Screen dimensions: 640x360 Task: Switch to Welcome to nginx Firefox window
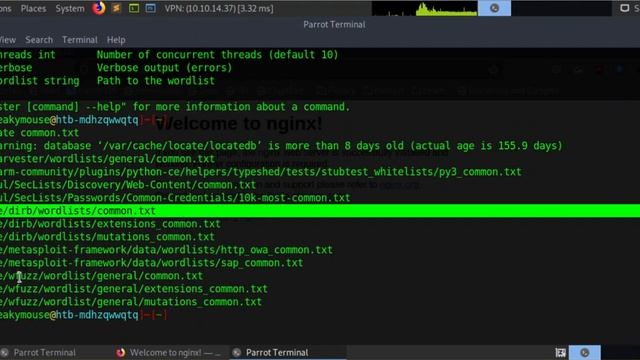[x=168, y=353]
